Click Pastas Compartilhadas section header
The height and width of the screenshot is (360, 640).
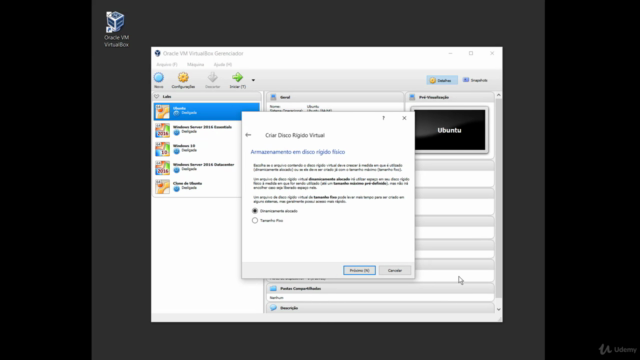point(380,289)
